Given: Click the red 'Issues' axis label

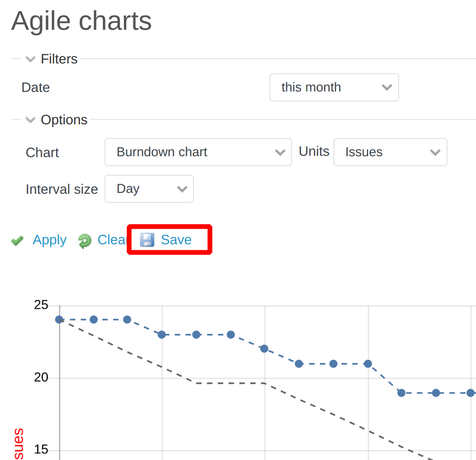Looking at the screenshot, I should tap(17, 442).
